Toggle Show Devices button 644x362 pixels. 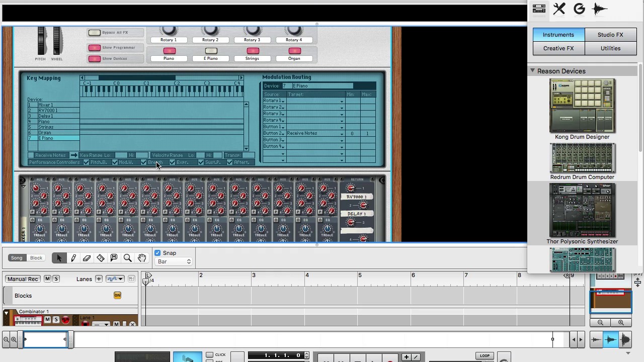click(94, 59)
